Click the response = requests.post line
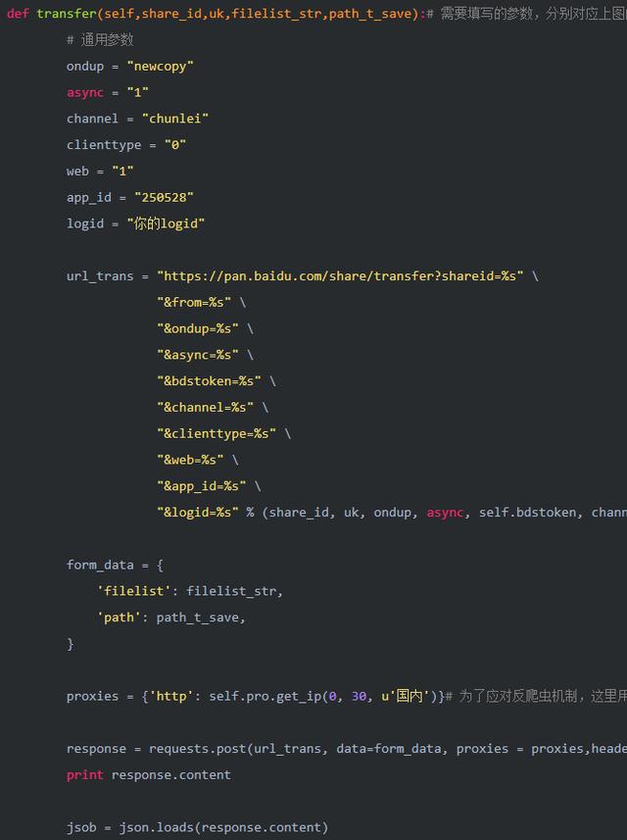627x840 pixels. pyautogui.click(x=347, y=749)
